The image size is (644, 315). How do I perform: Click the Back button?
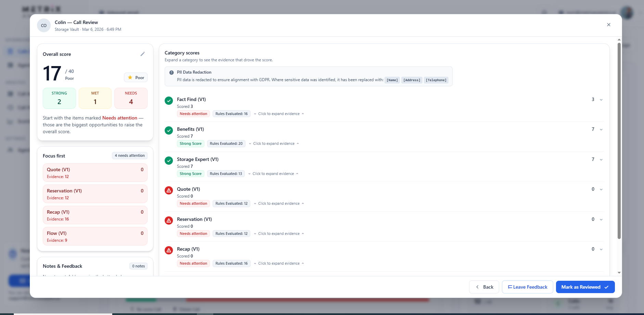[x=484, y=287]
